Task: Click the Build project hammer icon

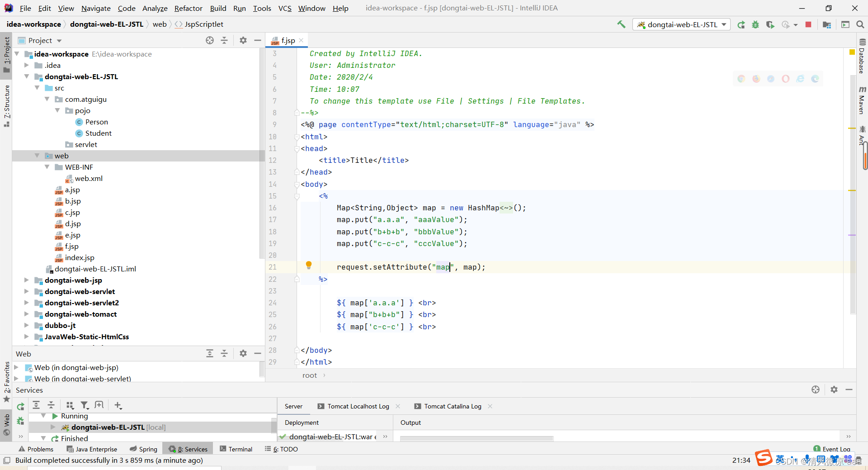Action: [622, 24]
